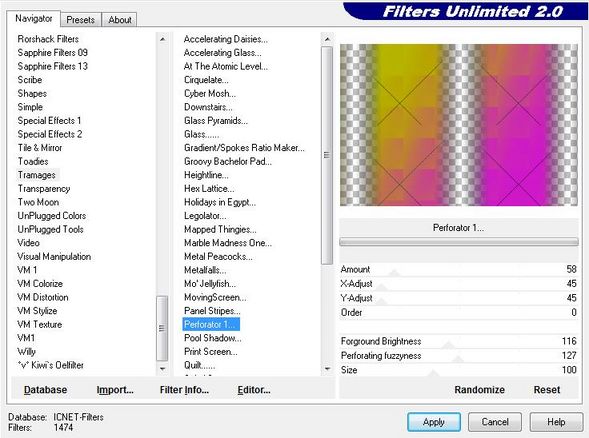Select VM Distortion category
This screenshot has height=438, width=589.
pos(43,298)
